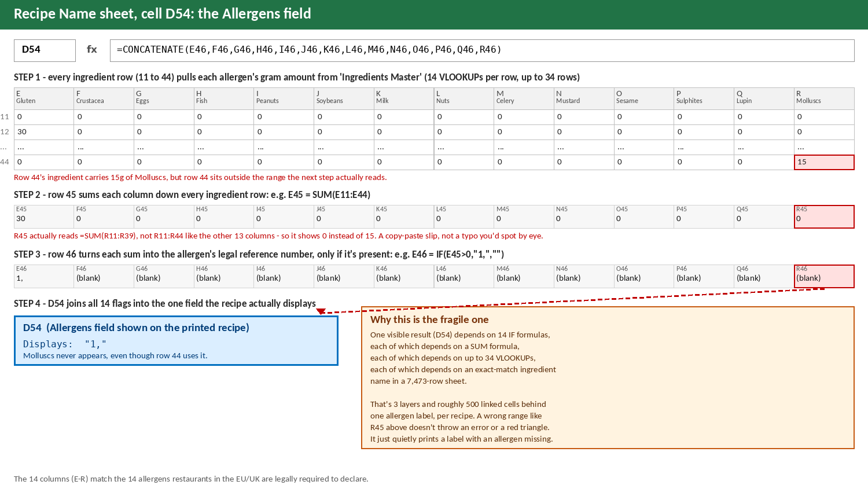Viewport: 868px width, 492px height.
Task: Select the K Milk column header
Action: coord(404,98)
